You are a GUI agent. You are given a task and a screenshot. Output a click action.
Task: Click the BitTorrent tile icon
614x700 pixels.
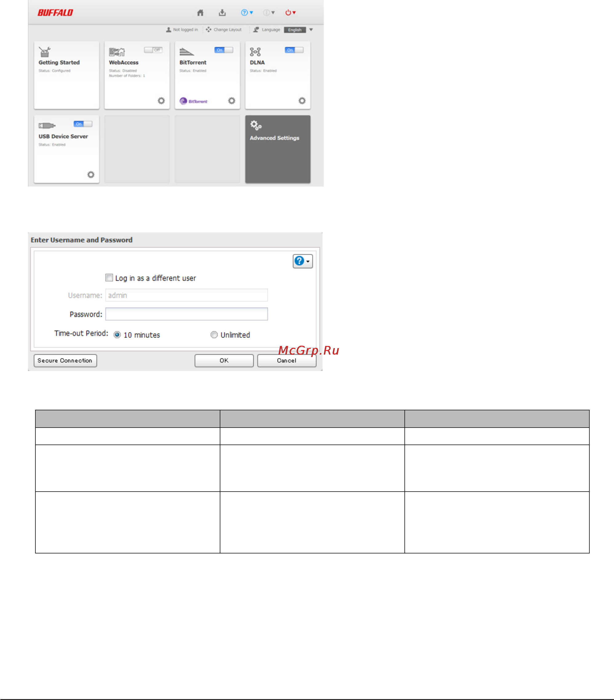[187, 52]
